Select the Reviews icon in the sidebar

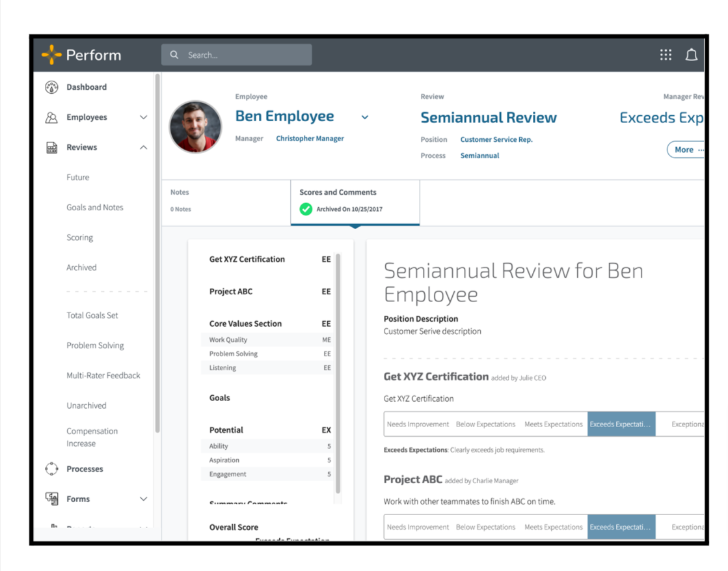51,147
